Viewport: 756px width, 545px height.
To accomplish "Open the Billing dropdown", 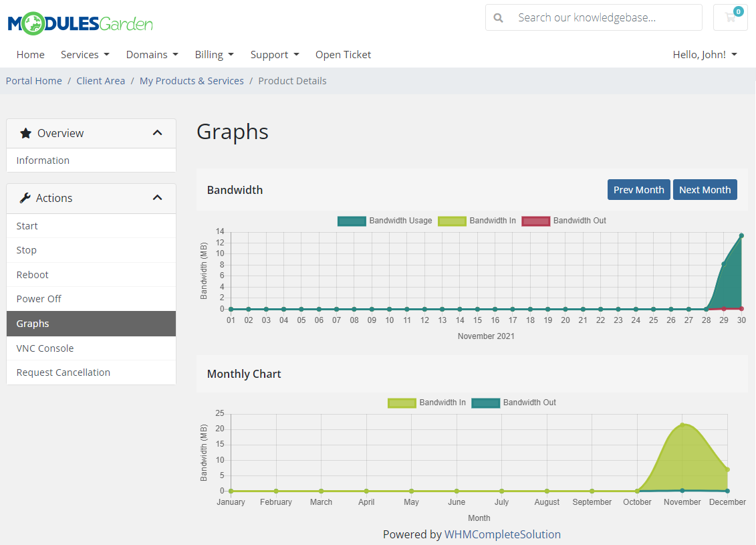I will click(214, 54).
